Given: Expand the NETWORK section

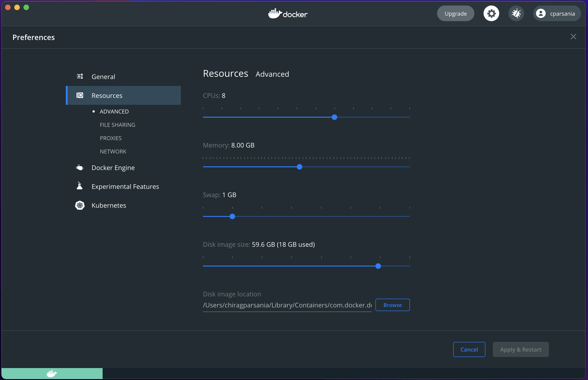Looking at the screenshot, I should tap(113, 151).
